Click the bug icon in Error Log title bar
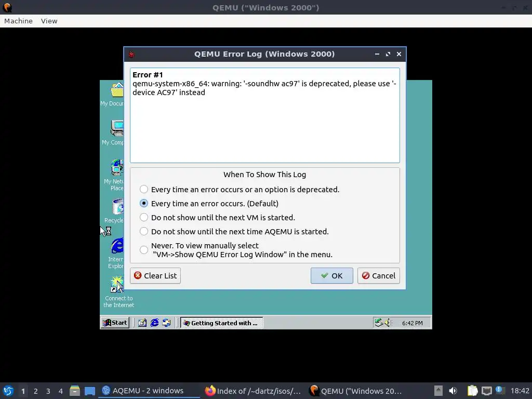 [x=131, y=54]
